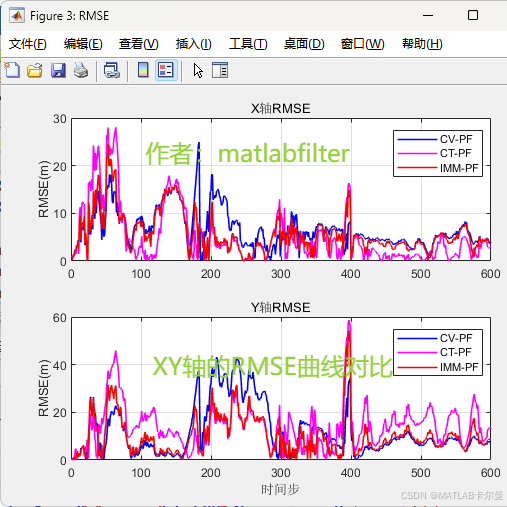Maximize the Figure 3 window
507x507 pixels.
pyautogui.click(x=473, y=15)
